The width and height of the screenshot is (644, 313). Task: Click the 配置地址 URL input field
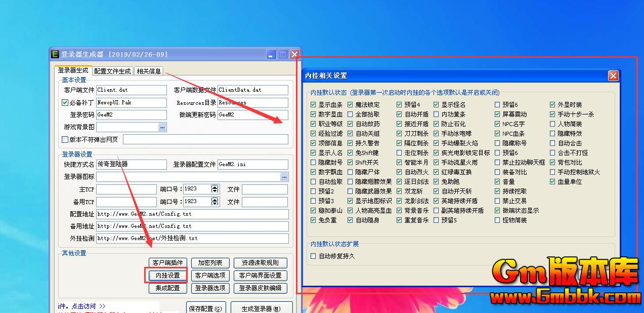pos(192,214)
